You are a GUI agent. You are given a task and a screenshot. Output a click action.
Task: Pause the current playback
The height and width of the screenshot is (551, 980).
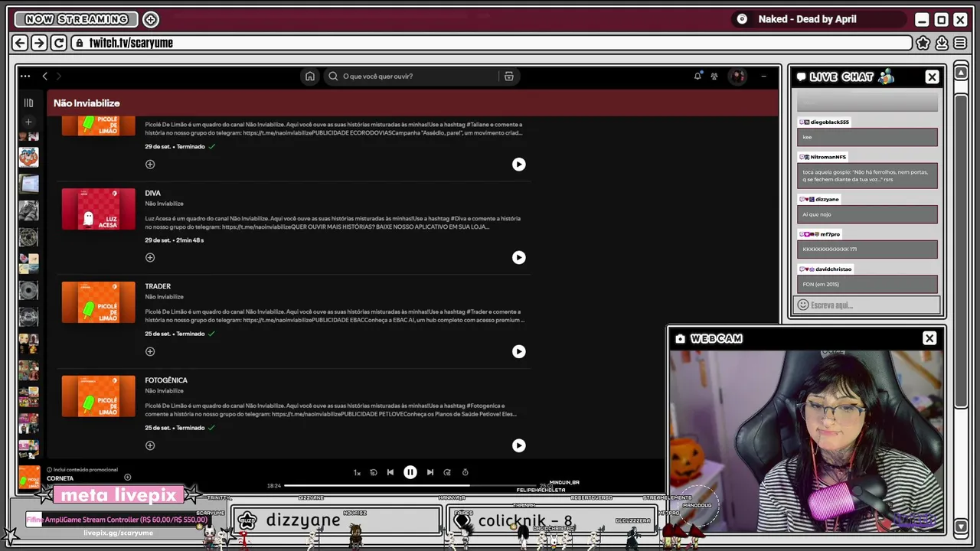(x=410, y=472)
